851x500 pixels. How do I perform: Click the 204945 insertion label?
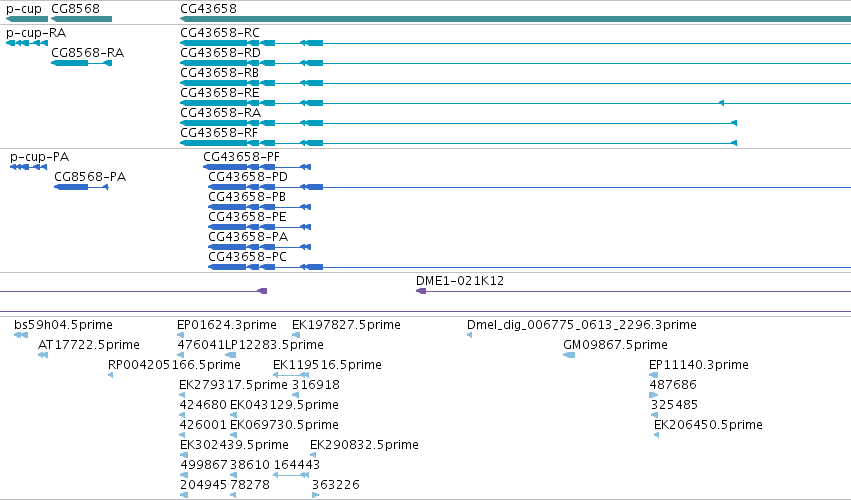204,485
